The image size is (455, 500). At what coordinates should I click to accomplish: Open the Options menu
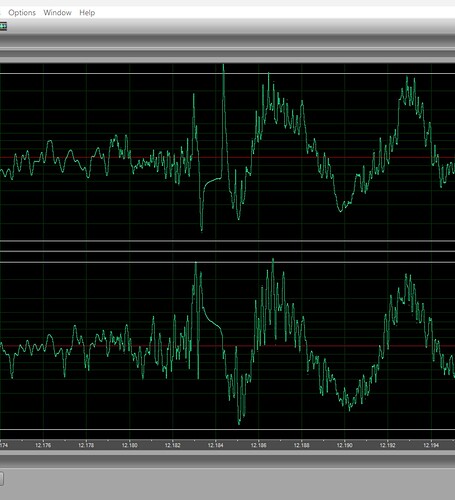tap(22, 13)
